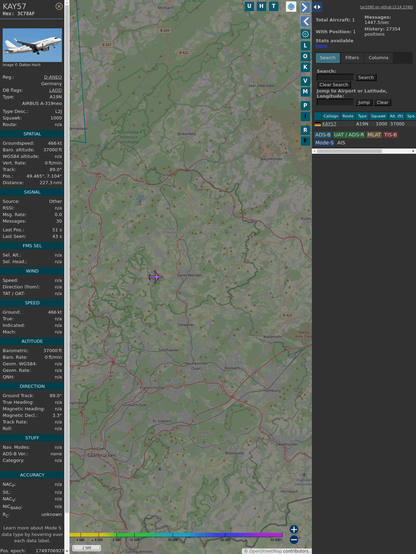This screenshot has height=554, width=416.
Task: Zoom out with the minus icon
Action: (294, 540)
